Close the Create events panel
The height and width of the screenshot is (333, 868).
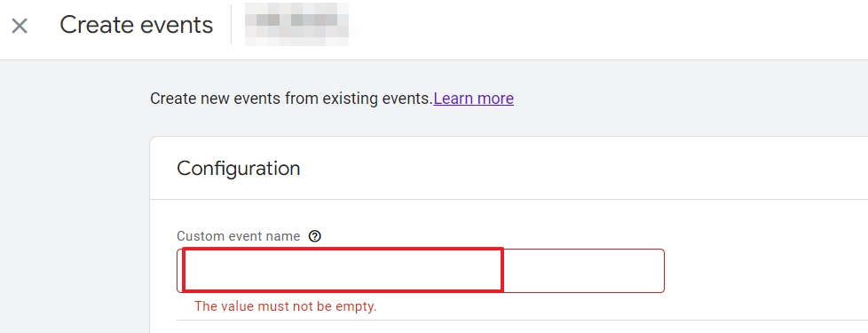(x=20, y=26)
